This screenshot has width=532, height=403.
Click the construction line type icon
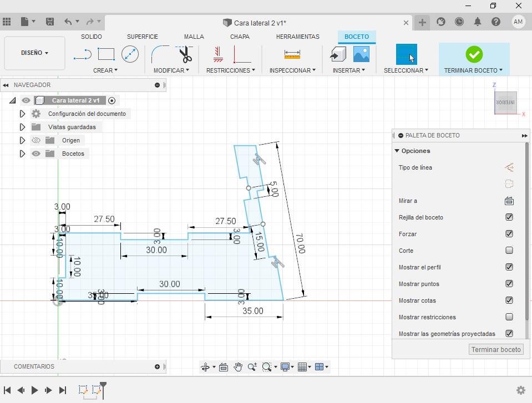pos(509,167)
